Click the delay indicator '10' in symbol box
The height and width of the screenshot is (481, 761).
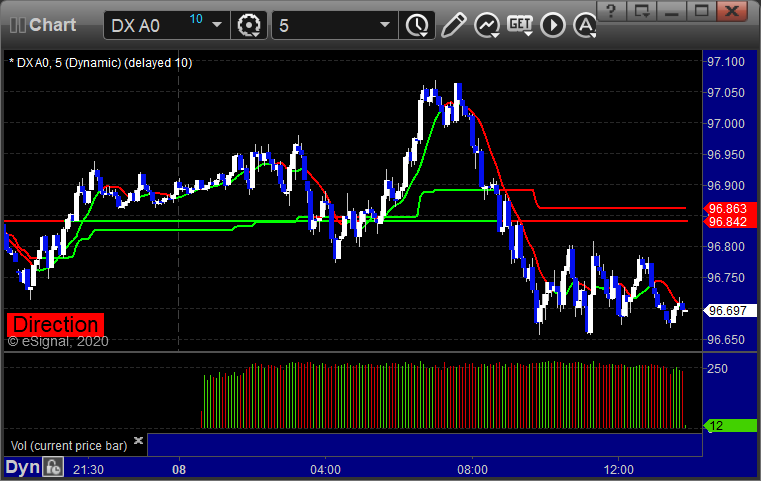coord(196,19)
